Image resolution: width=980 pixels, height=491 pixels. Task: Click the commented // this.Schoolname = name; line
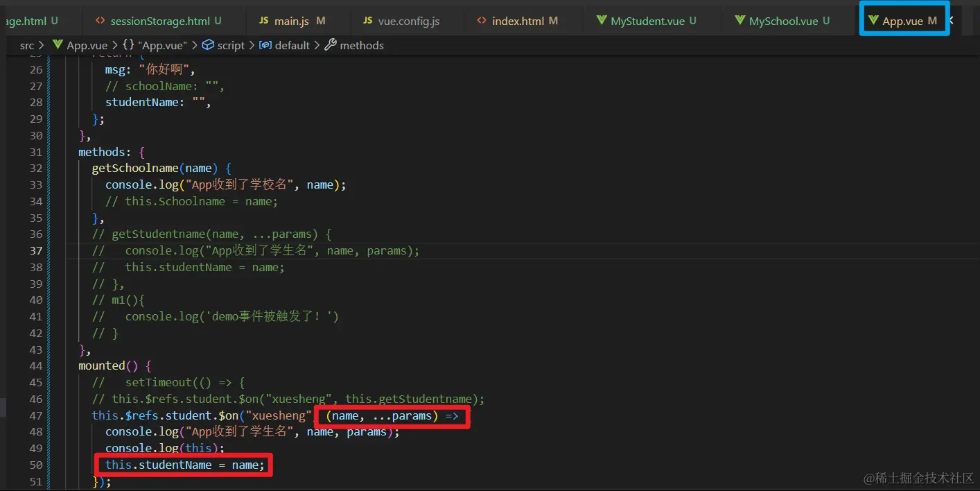coord(191,201)
